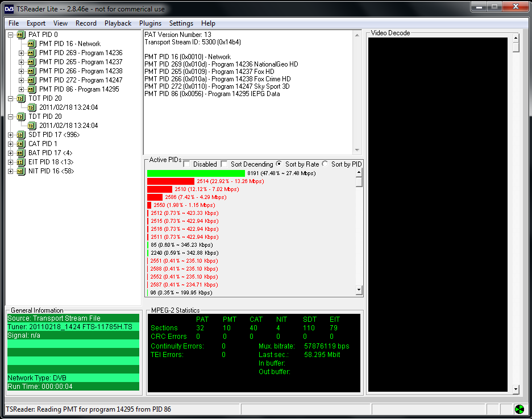The width and height of the screenshot is (532, 419).
Task: Click the Active PIDs scroll up arrow
Action: coord(359,173)
